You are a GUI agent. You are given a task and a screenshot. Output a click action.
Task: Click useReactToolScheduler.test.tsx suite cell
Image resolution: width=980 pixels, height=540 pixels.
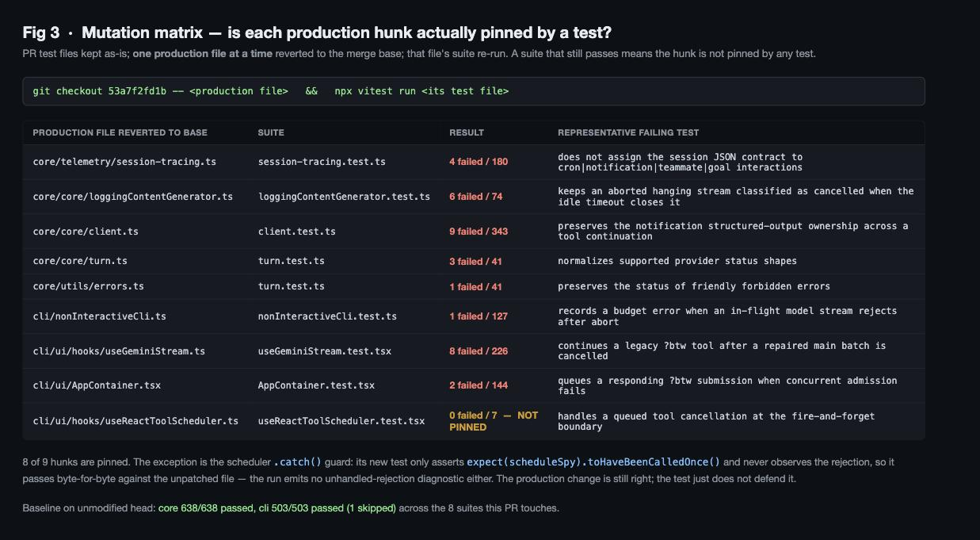tap(341, 421)
